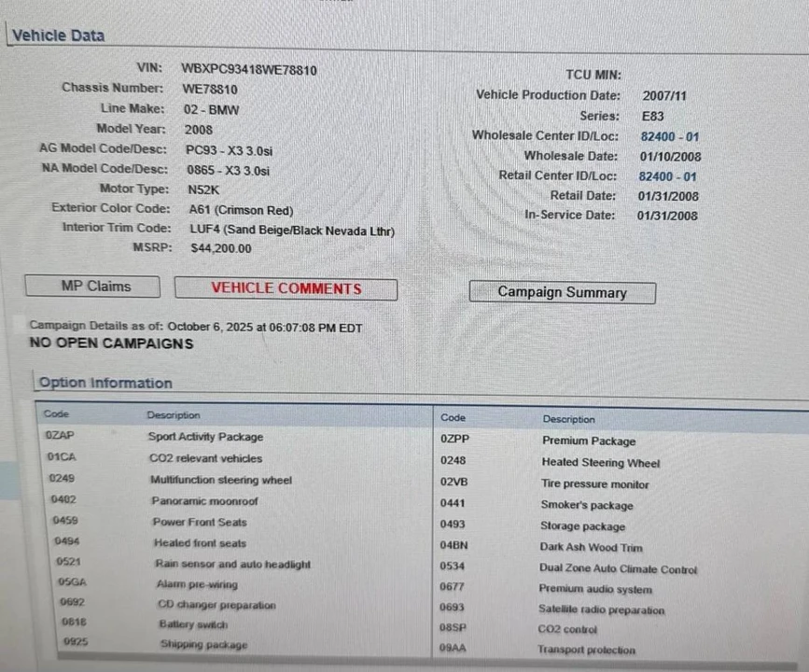Click series value E83

pos(652,116)
